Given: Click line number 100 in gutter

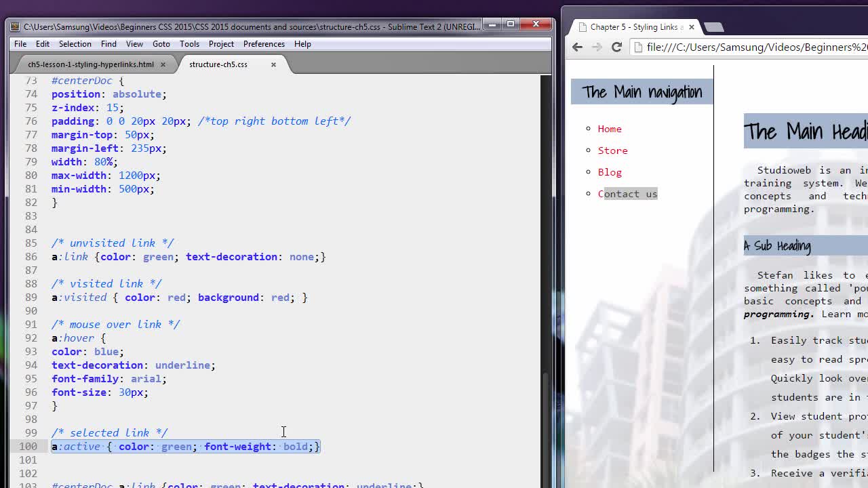Looking at the screenshot, I should tap(28, 447).
